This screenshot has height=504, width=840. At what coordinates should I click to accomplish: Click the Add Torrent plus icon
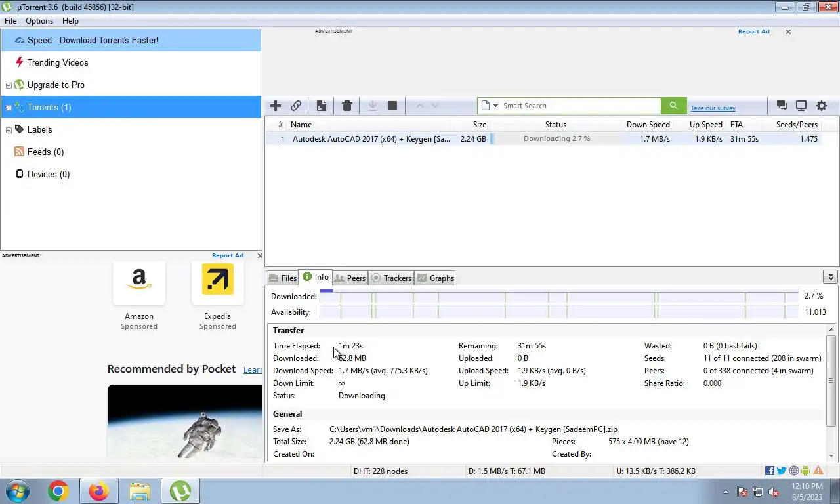(x=276, y=106)
